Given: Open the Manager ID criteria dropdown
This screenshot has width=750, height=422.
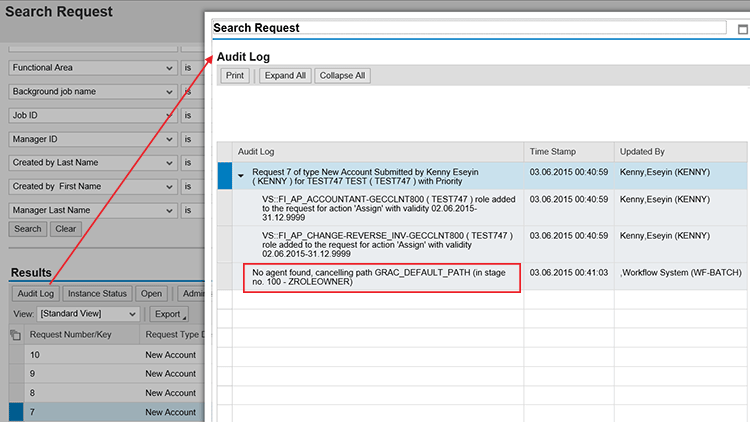Looking at the screenshot, I should pyautogui.click(x=167, y=139).
